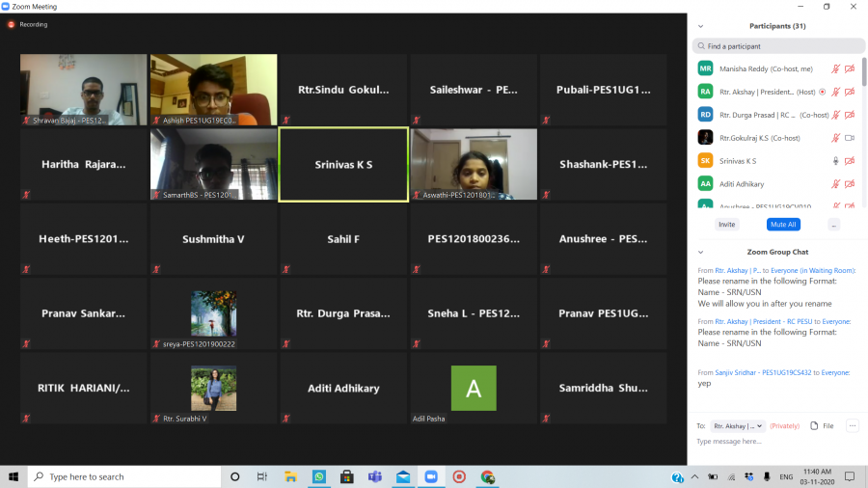Open the participants more options menu
This screenshot has height=488, width=868.
click(x=833, y=225)
